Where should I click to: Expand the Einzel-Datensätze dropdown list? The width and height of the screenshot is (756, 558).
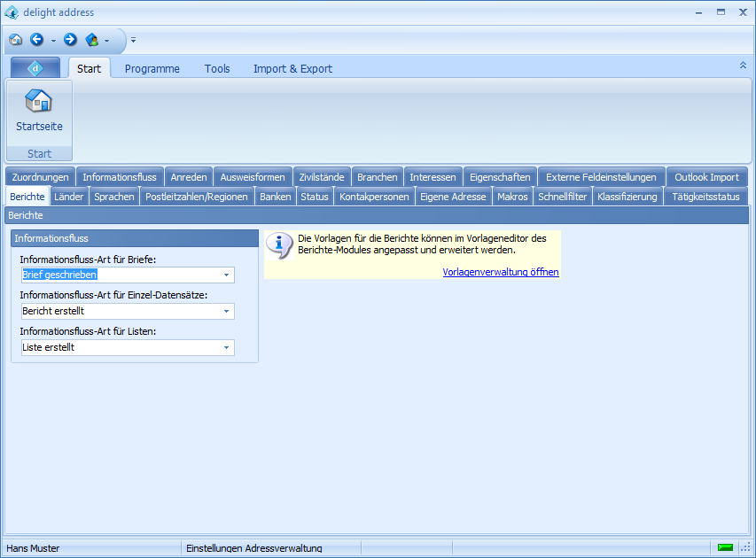click(x=226, y=312)
